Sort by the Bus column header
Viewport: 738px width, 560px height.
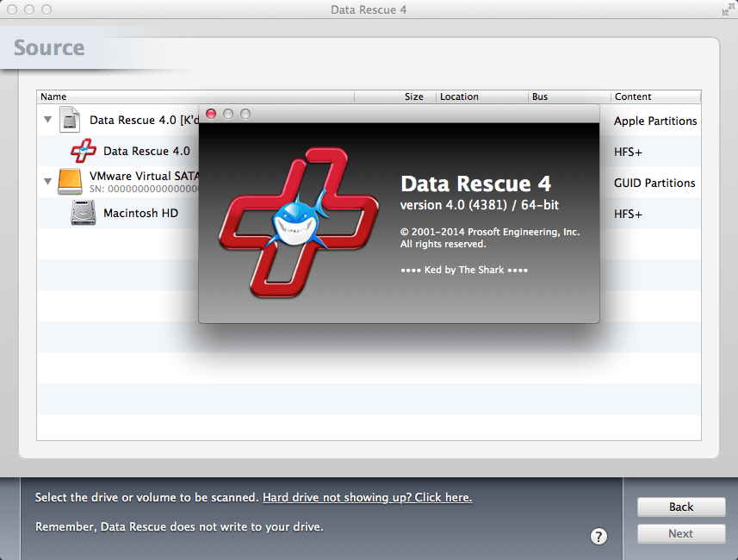[569, 96]
